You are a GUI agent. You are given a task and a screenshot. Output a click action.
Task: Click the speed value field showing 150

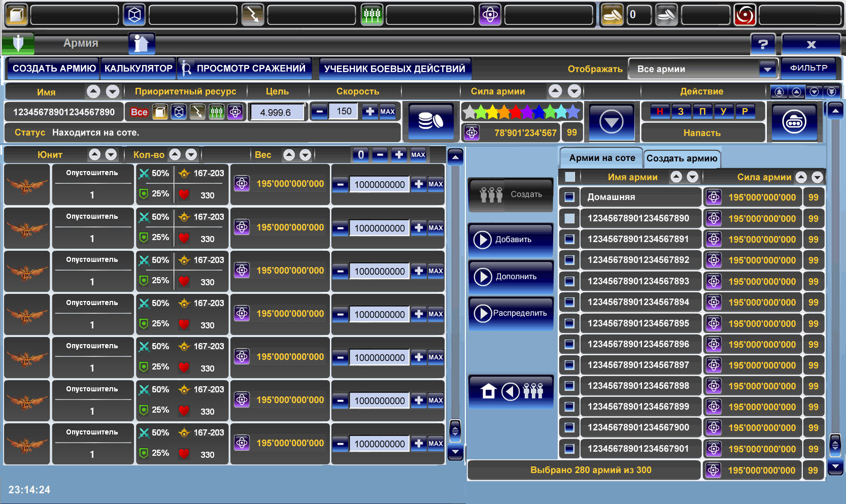(x=344, y=112)
